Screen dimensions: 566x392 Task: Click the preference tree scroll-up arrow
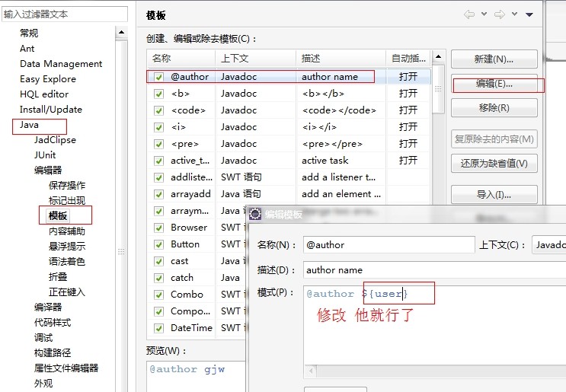[x=121, y=33]
